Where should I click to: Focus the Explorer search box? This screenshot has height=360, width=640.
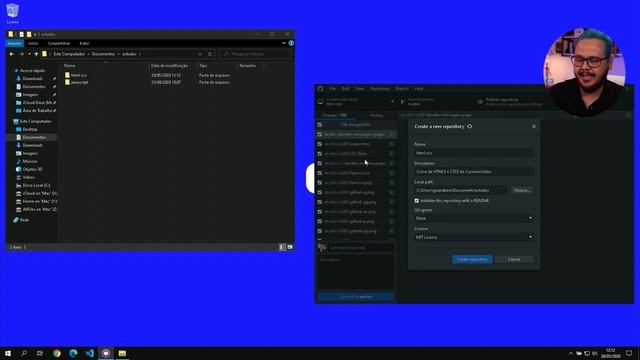coord(255,54)
